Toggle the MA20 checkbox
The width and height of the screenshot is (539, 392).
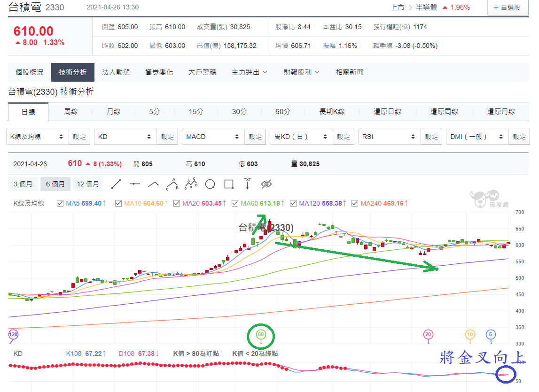click(177, 203)
